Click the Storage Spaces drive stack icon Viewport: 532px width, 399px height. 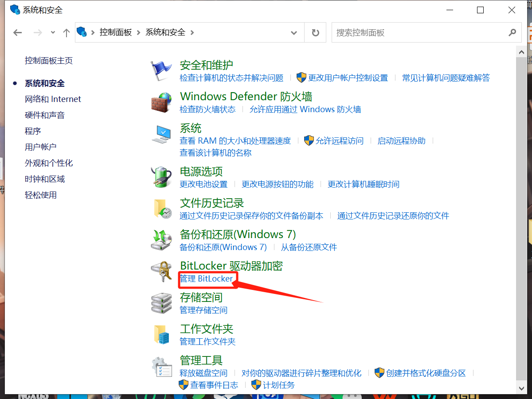(161, 303)
